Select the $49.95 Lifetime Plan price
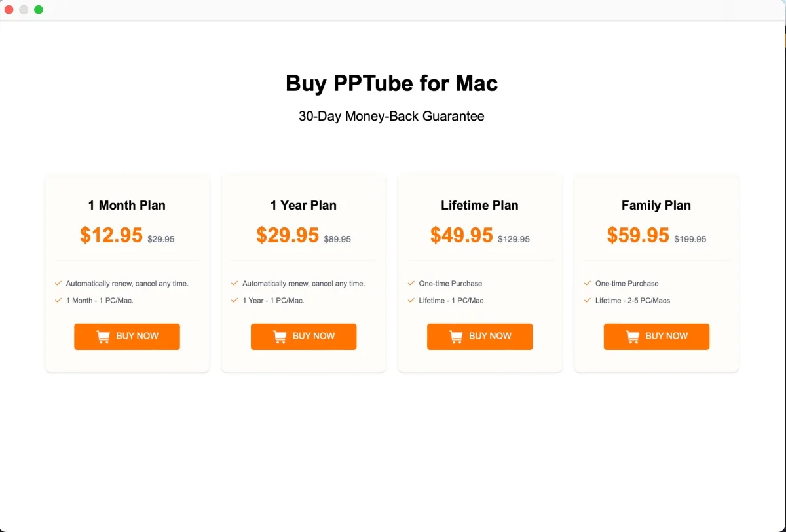 click(461, 235)
